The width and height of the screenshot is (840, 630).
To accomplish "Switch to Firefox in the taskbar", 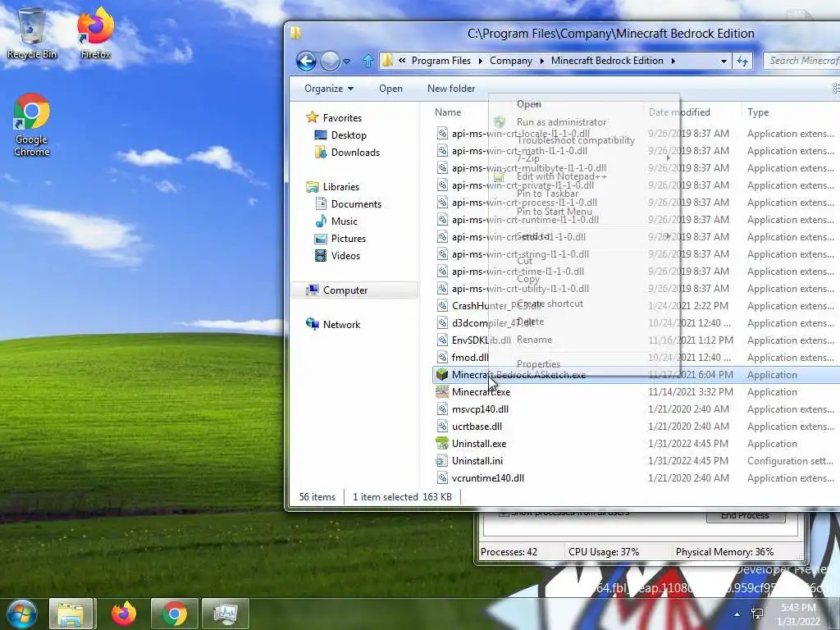I will point(123,614).
